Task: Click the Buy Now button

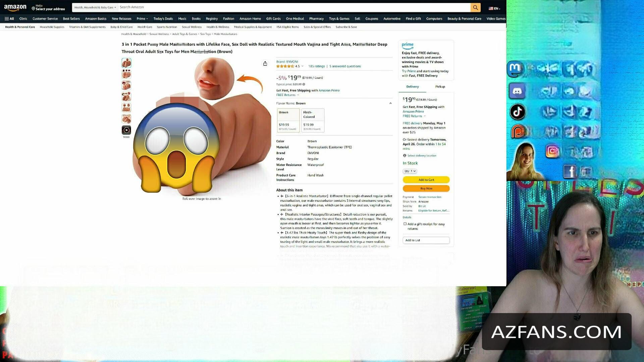Action: click(x=426, y=189)
